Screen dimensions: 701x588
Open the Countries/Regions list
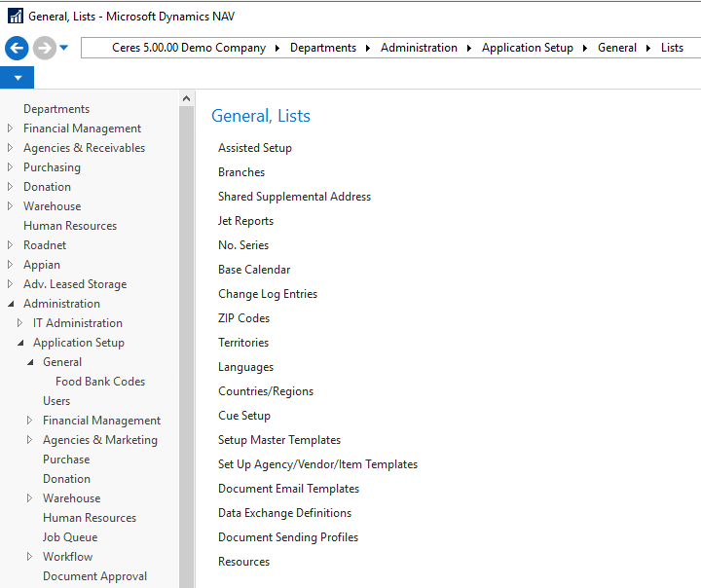266,391
